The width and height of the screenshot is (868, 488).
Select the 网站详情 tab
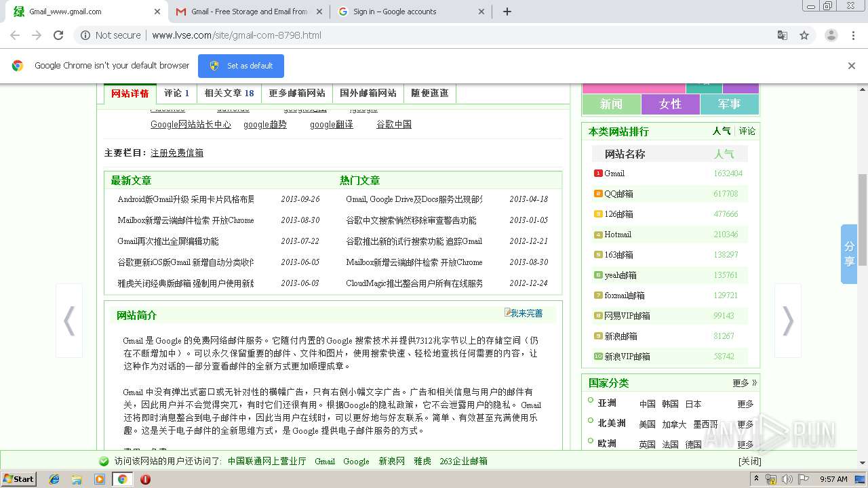[x=130, y=94]
